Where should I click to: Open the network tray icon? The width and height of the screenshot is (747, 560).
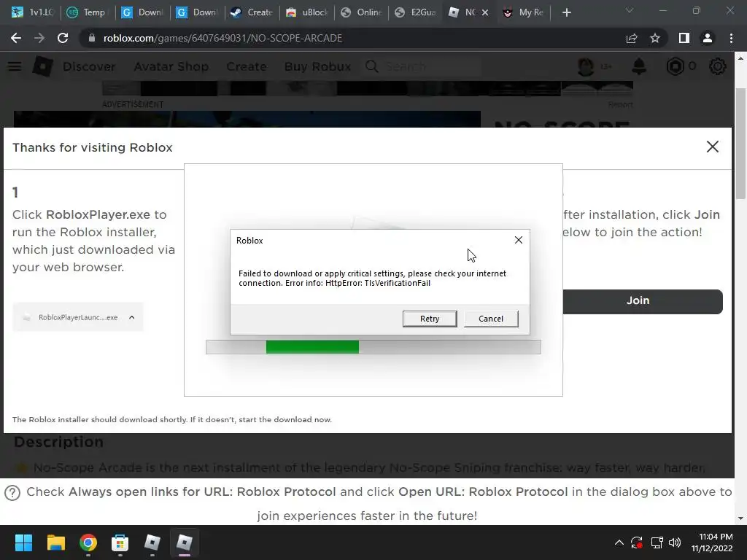coord(657,542)
